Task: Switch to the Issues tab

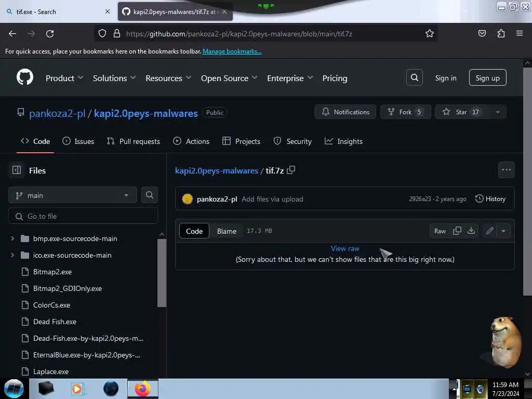Action: tap(78, 141)
